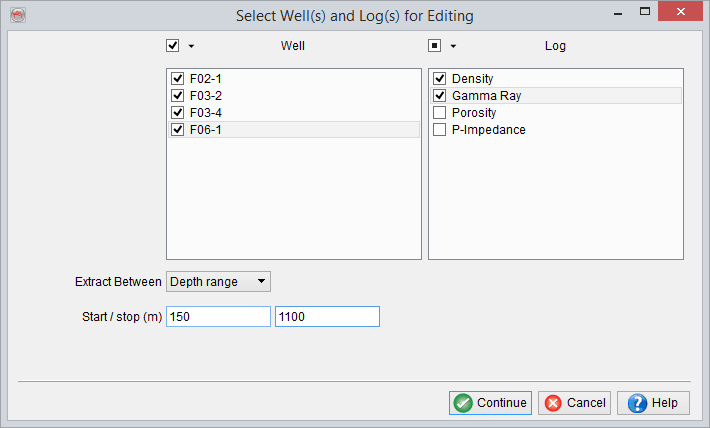Enable the Porosity log checkbox

440,112
